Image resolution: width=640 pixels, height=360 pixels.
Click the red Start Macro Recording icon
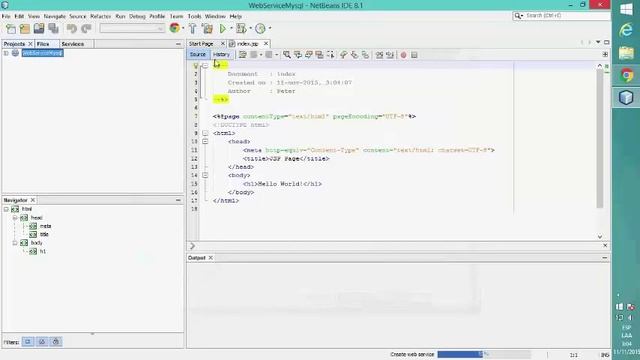(x=403, y=55)
